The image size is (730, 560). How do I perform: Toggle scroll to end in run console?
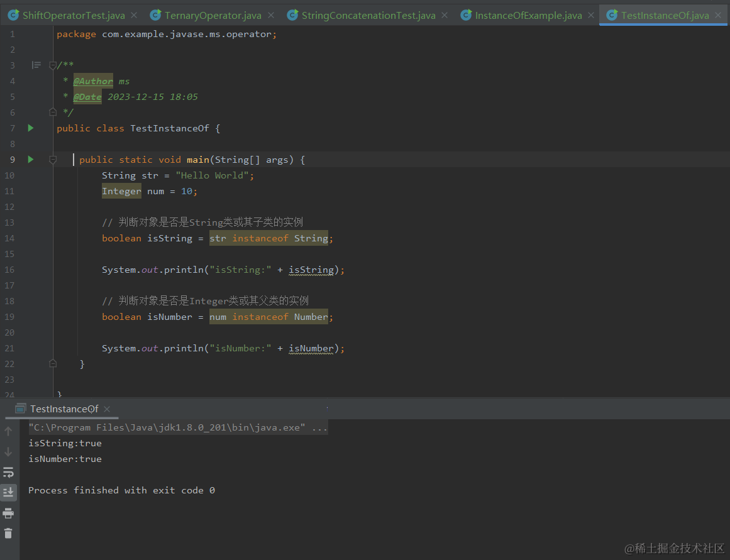click(8, 492)
